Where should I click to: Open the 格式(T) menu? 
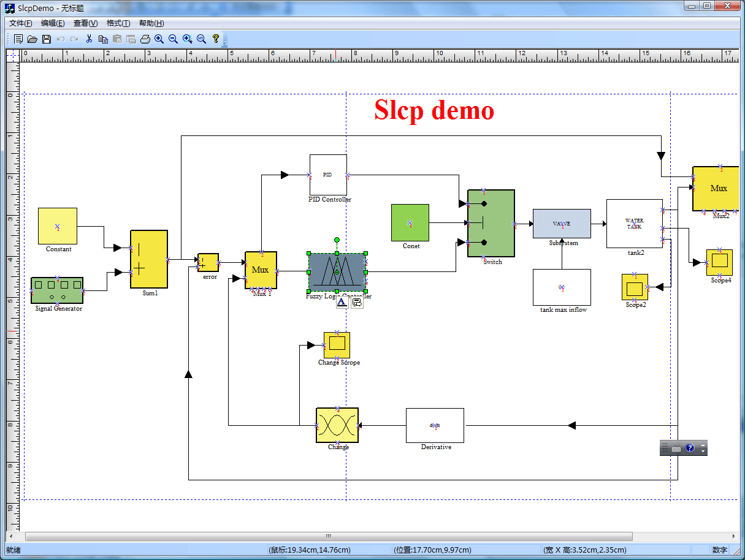click(x=118, y=23)
